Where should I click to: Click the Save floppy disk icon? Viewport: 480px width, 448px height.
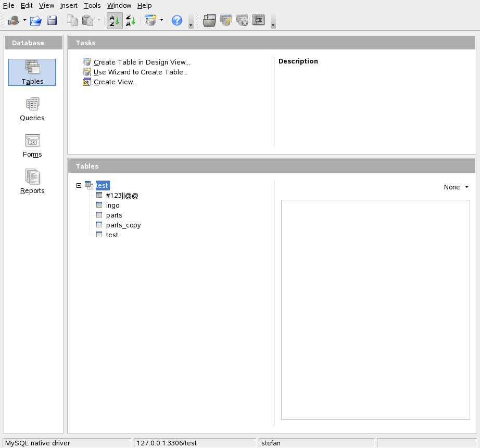tap(52, 21)
